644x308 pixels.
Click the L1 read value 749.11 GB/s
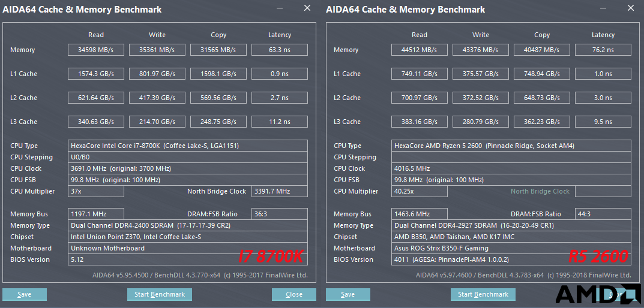[x=420, y=74]
